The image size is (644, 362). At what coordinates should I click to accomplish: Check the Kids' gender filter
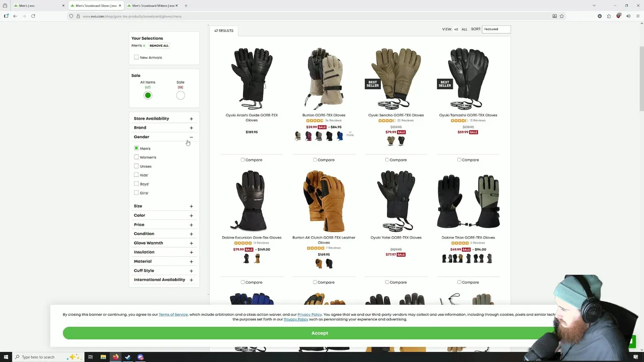[136, 175]
